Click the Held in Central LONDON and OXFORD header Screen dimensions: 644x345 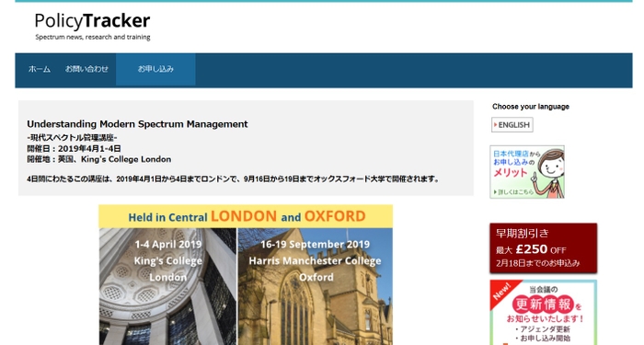coord(246,216)
